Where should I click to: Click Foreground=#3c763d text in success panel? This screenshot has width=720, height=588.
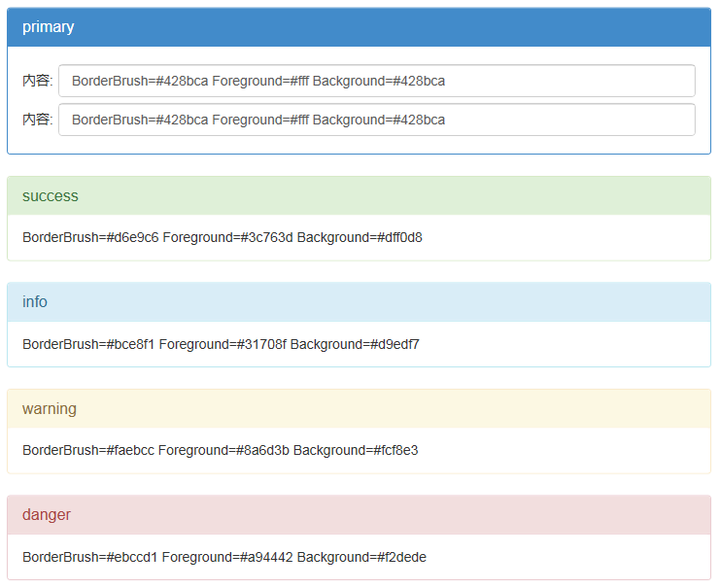click(x=227, y=237)
